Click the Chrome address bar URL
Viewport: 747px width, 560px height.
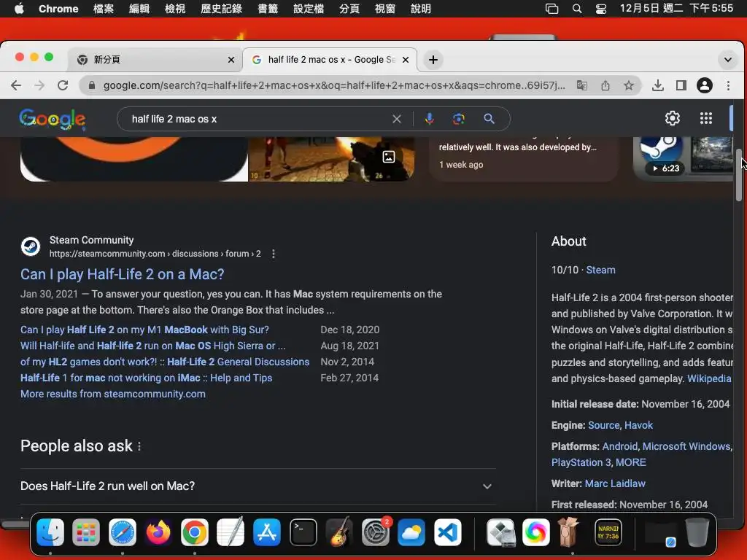click(x=333, y=85)
